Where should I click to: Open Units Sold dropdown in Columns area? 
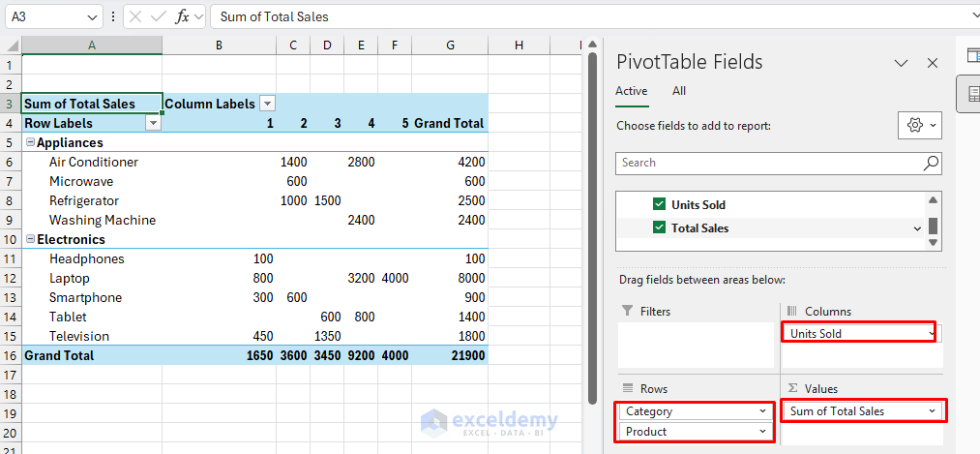point(932,334)
